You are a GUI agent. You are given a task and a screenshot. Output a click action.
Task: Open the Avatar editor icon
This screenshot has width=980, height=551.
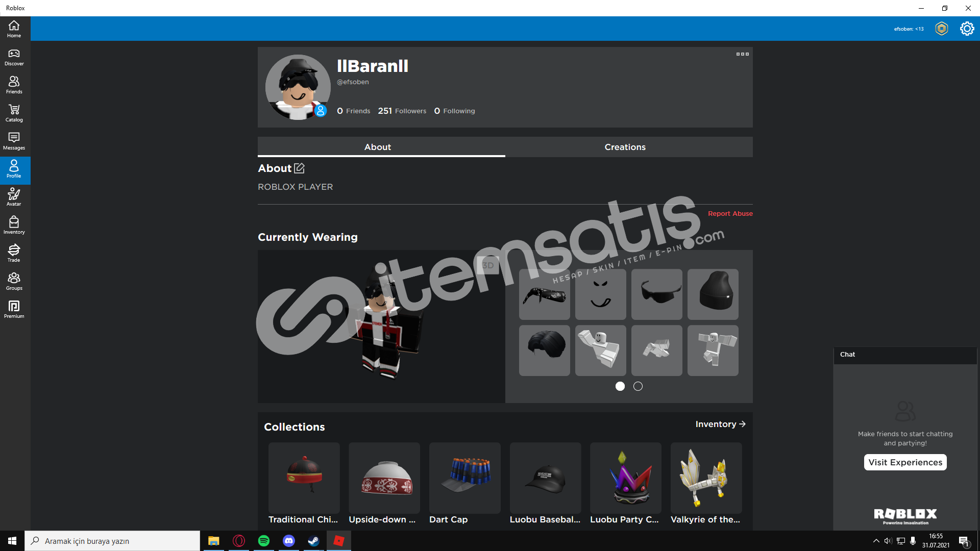14,197
